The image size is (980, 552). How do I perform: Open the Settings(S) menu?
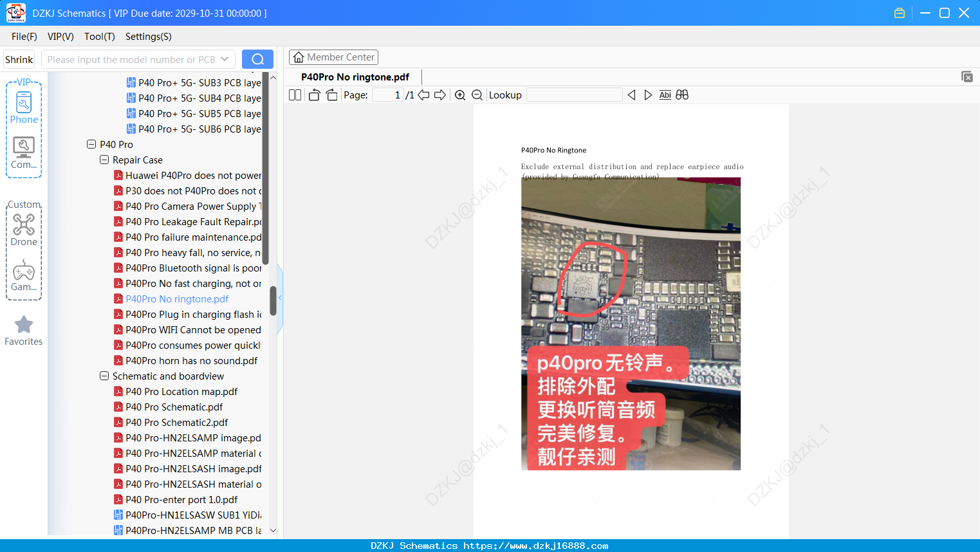(x=149, y=37)
